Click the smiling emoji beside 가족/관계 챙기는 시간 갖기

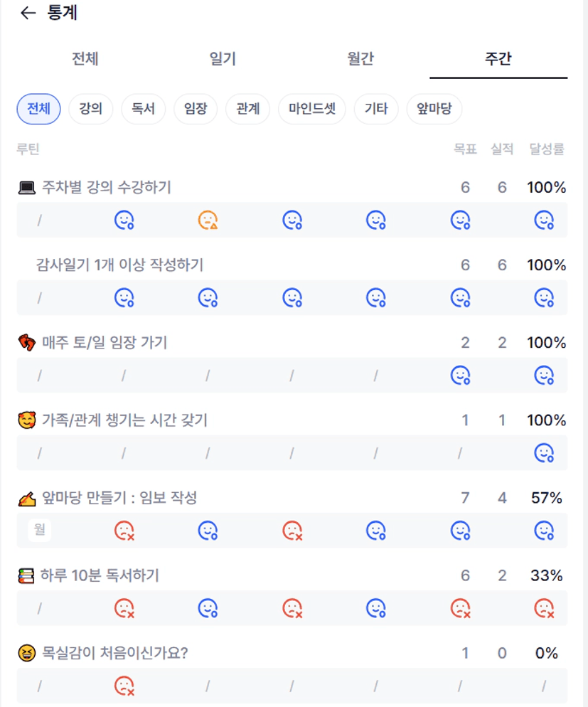click(26, 420)
